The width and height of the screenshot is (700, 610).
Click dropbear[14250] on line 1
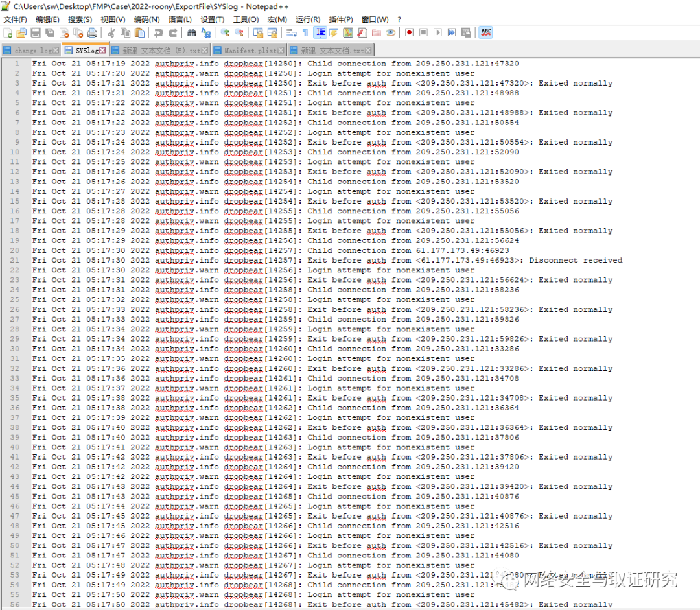pos(261,64)
